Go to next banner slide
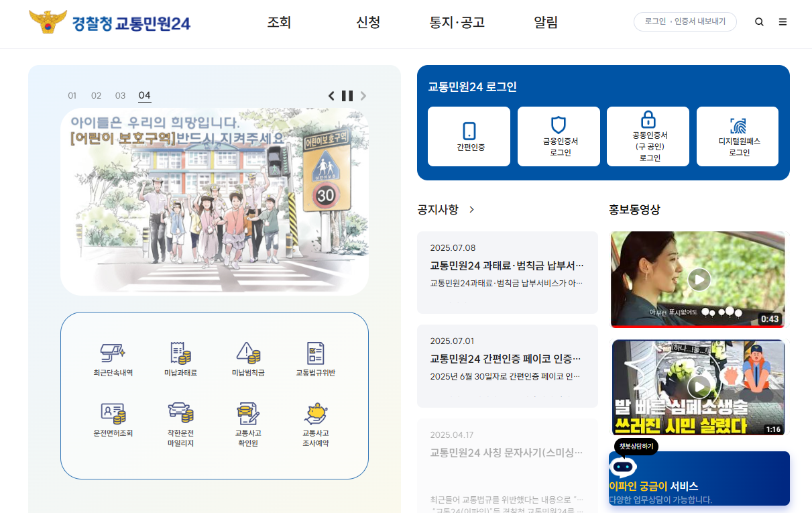The width and height of the screenshot is (812, 513). pyautogui.click(x=363, y=96)
